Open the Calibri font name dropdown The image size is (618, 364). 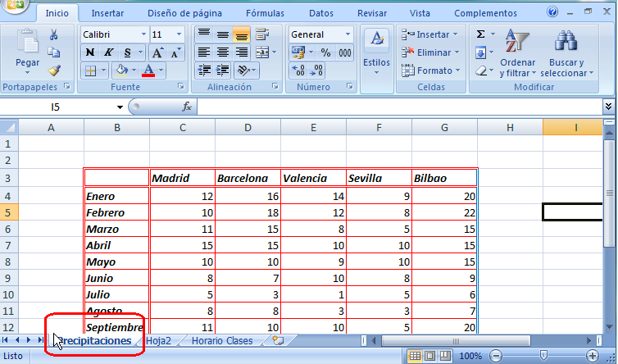(144, 34)
